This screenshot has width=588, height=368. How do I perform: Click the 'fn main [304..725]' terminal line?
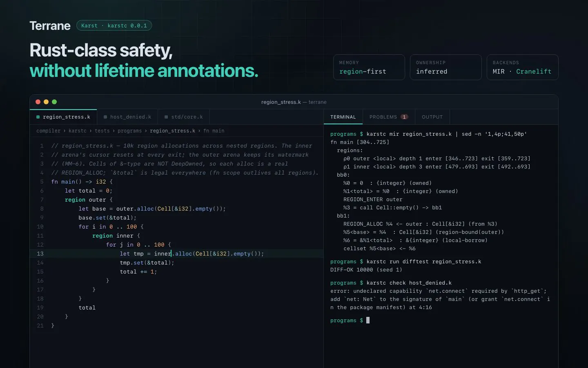(x=360, y=142)
